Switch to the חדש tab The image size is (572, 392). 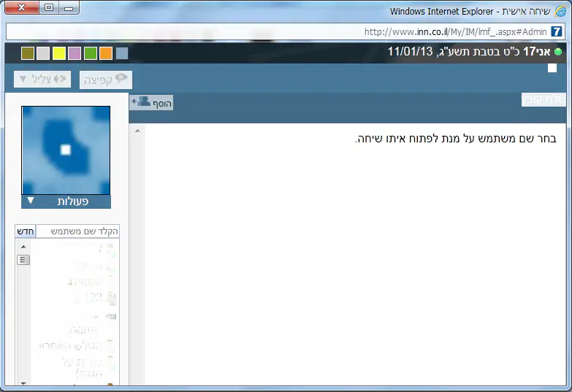25,231
